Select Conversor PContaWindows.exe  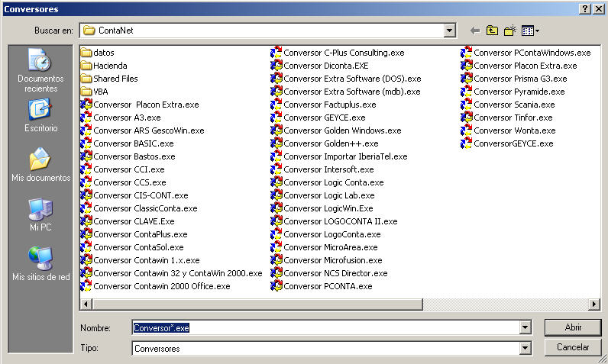(x=526, y=53)
